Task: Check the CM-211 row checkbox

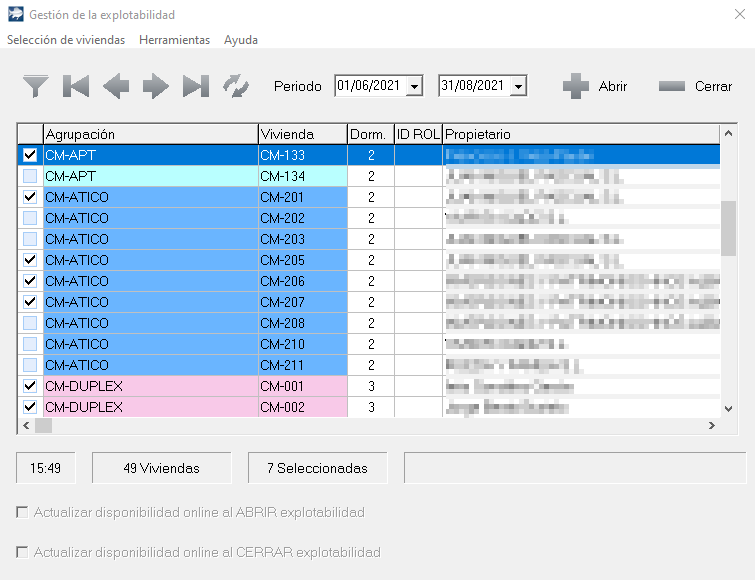Action: [x=30, y=365]
